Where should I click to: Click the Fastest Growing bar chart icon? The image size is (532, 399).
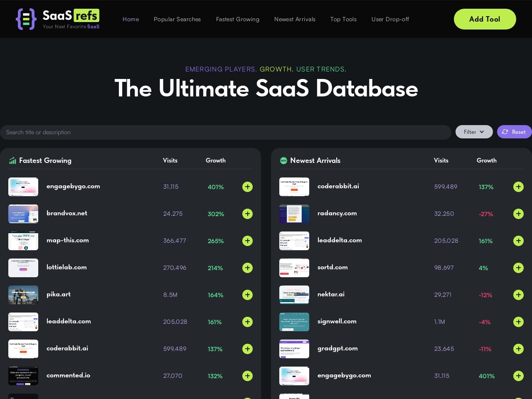[x=12, y=160]
